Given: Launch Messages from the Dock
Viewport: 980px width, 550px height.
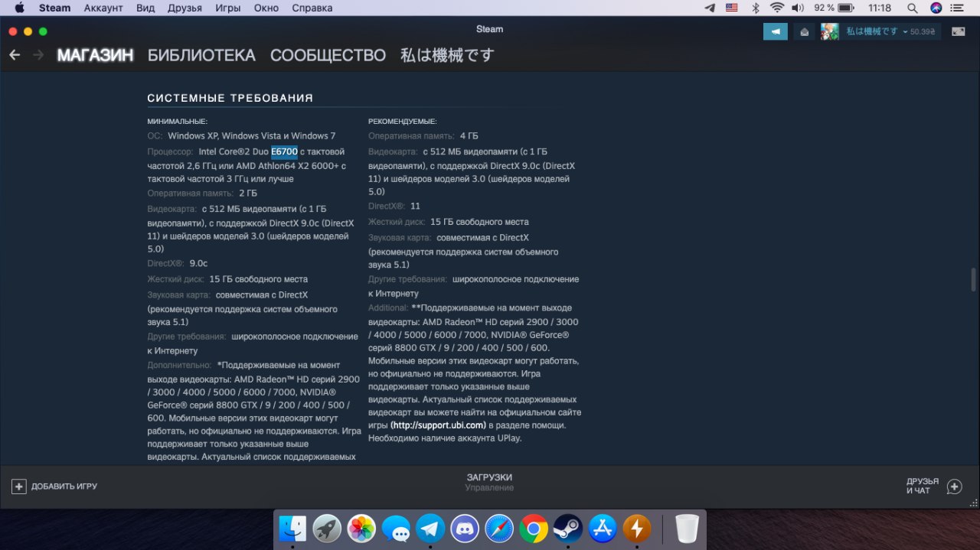Looking at the screenshot, I should 396,529.
